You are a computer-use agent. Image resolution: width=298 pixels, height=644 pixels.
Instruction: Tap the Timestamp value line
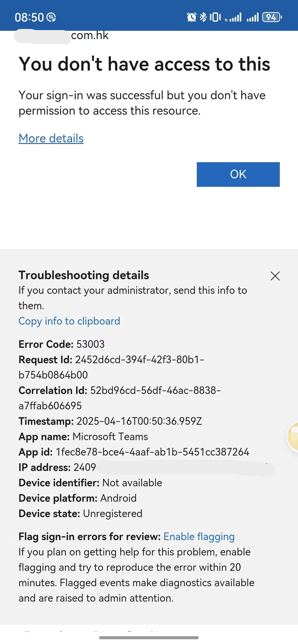pyautogui.click(x=110, y=421)
